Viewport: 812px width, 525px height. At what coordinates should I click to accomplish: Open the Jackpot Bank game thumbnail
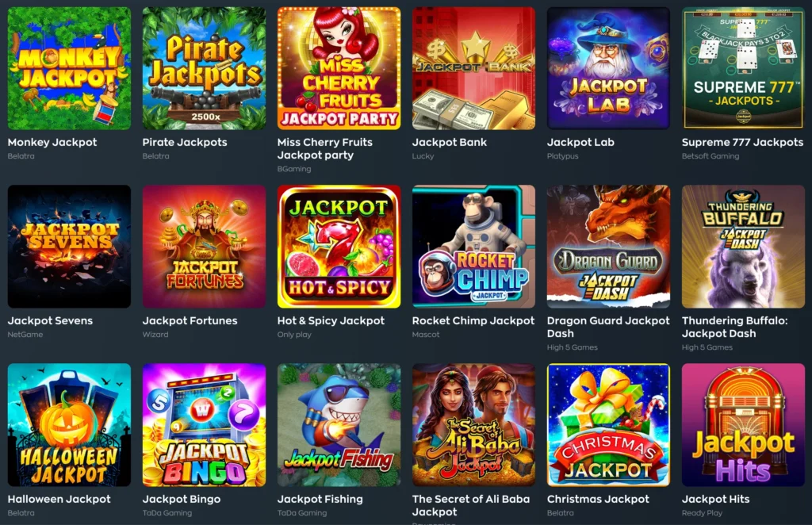474,68
